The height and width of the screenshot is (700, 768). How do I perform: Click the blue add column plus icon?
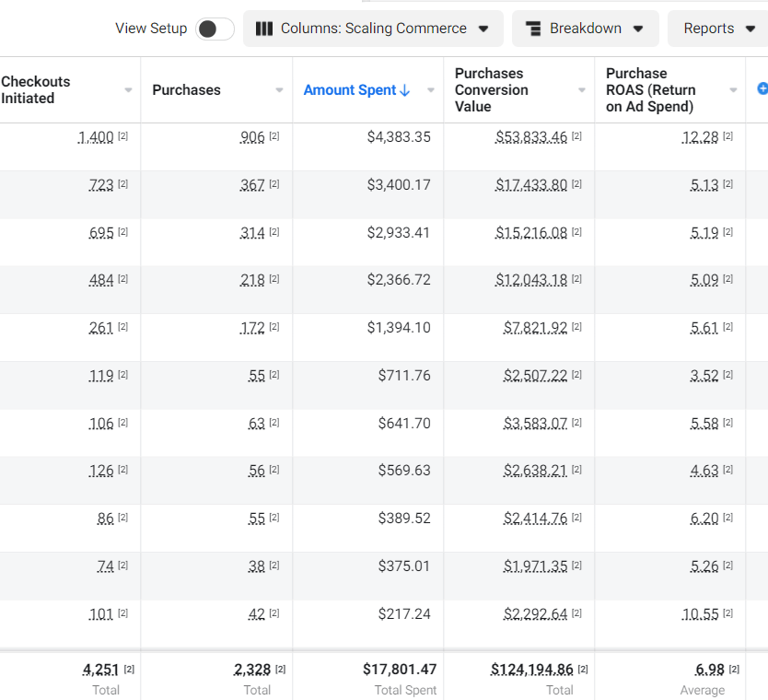pos(762,88)
